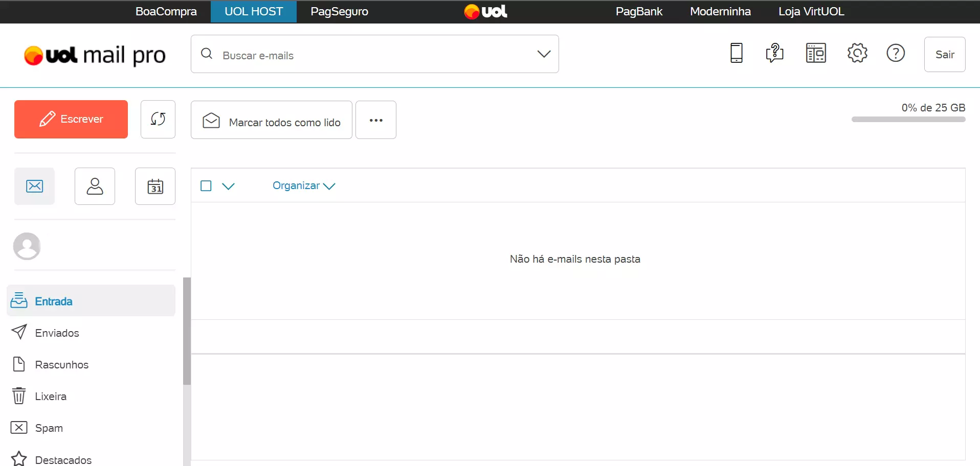
Task: Open the Entrada folder
Action: pos(91,300)
